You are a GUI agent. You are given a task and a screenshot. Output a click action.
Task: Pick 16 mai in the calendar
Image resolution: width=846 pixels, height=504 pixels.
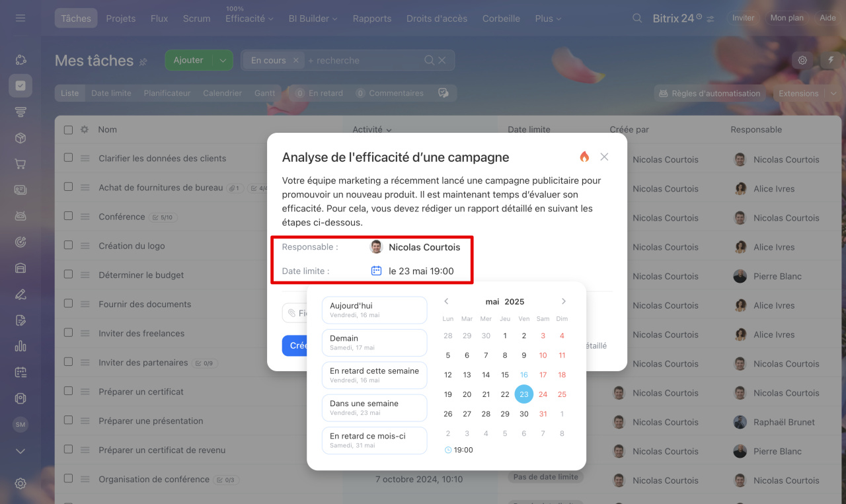coord(524,375)
